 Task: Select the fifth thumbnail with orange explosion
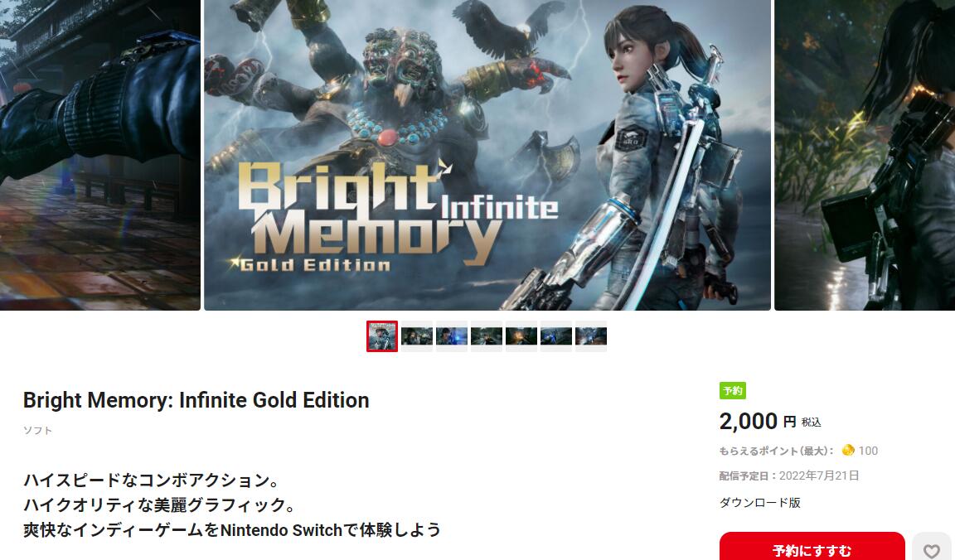pos(521,336)
